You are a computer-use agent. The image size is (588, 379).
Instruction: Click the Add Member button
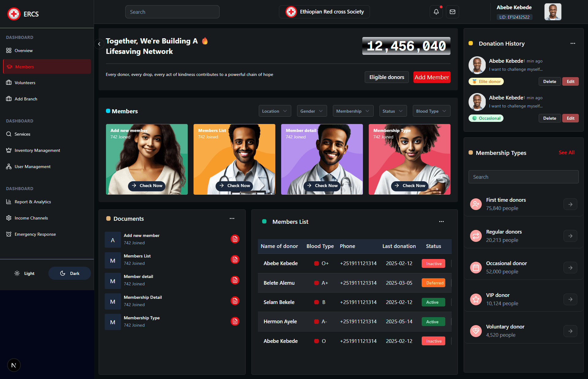coord(432,77)
